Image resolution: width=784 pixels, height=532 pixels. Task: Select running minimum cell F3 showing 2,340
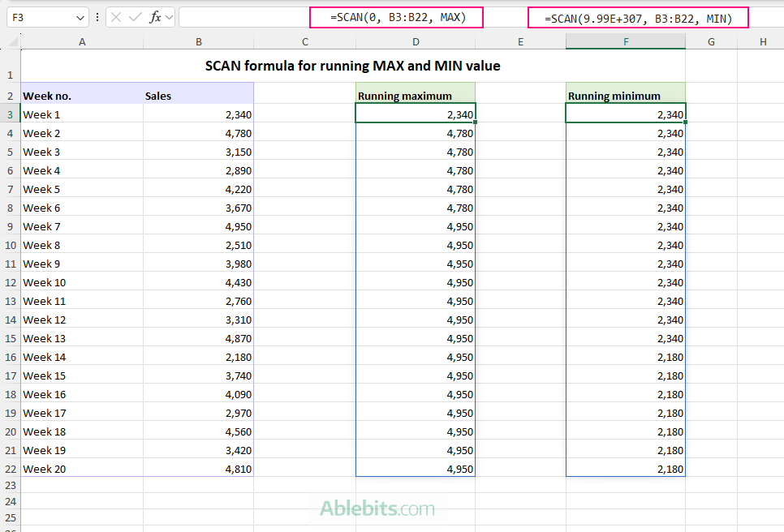pos(626,114)
